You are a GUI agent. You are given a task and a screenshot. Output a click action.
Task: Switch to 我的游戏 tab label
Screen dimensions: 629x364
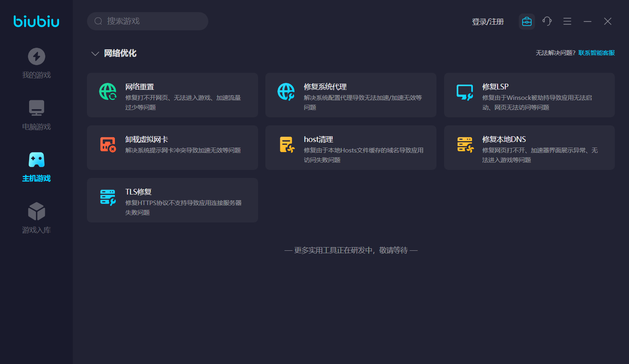tap(36, 75)
